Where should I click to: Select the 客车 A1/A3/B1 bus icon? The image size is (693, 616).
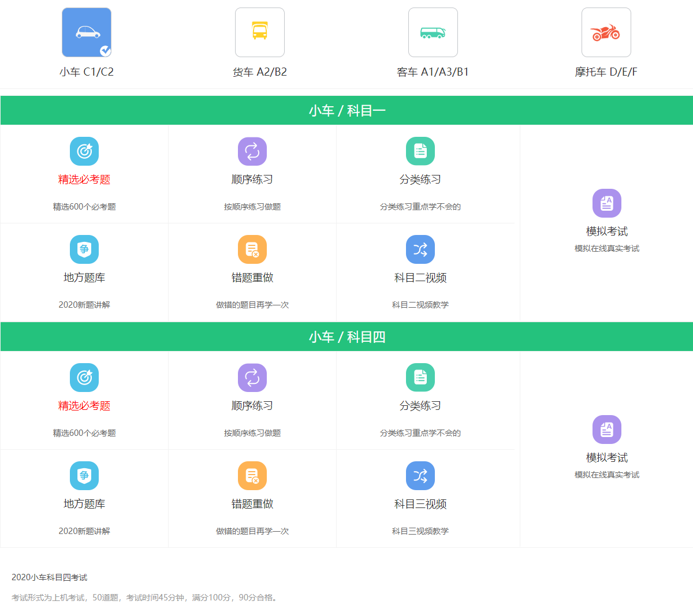(x=433, y=32)
